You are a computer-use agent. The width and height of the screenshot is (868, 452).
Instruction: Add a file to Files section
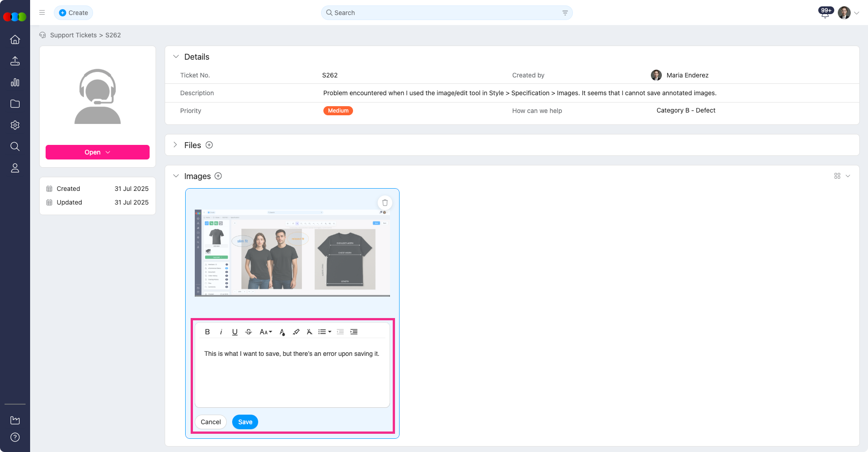(x=209, y=145)
